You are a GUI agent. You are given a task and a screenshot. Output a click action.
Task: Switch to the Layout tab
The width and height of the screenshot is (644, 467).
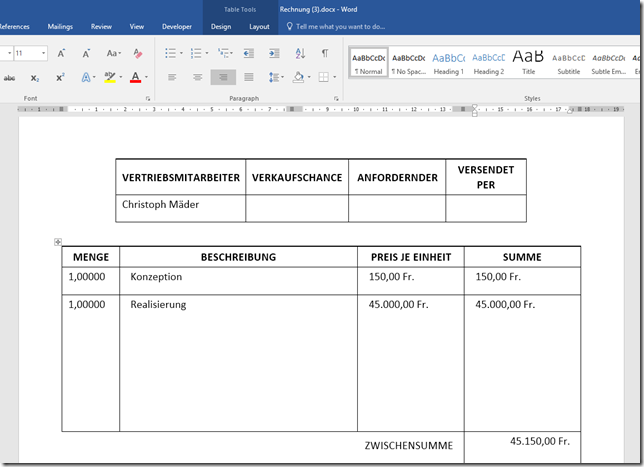(x=259, y=27)
